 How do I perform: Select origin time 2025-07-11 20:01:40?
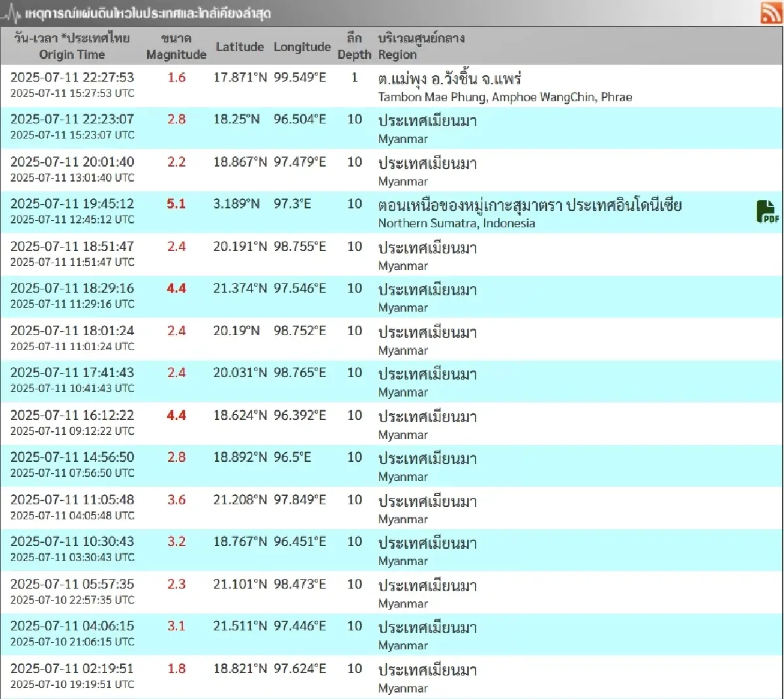pyautogui.click(x=72, y=161)
